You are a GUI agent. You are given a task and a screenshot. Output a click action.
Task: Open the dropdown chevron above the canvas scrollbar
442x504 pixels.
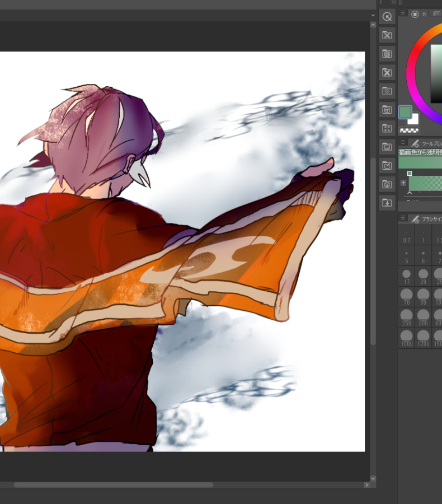tap(373, 15)
